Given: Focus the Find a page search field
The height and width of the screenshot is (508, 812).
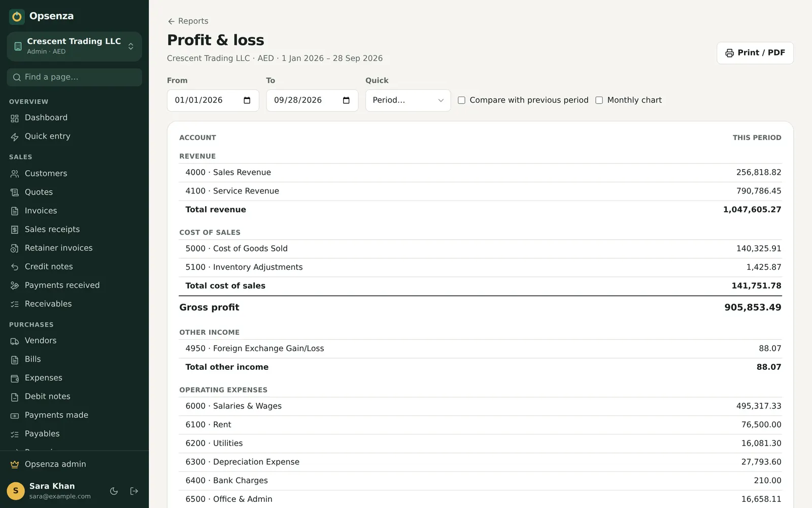Looking at the screenshot, I should pyautogui.click(x=75, y=77).
